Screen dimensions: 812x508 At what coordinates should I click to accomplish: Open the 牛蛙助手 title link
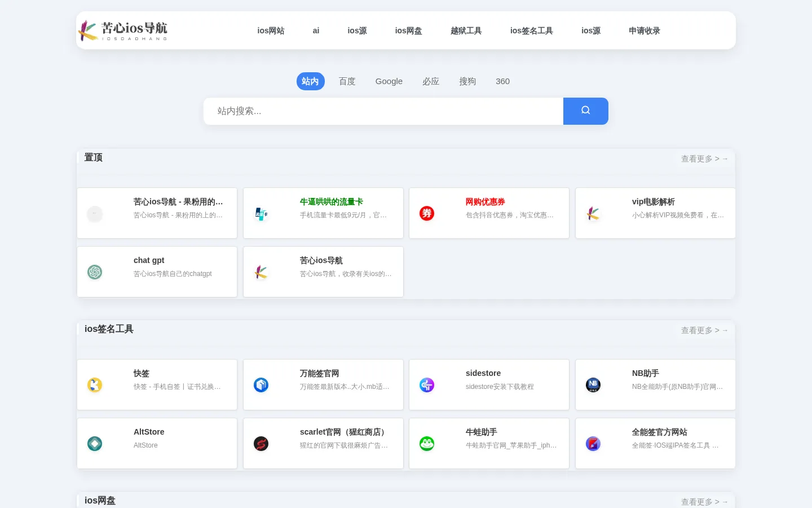(482, 432)
